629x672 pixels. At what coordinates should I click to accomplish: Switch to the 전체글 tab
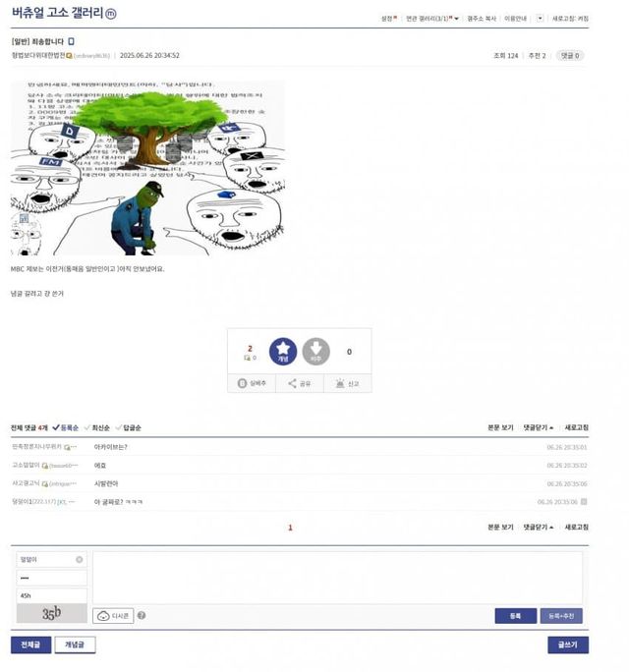pos(30,644)
